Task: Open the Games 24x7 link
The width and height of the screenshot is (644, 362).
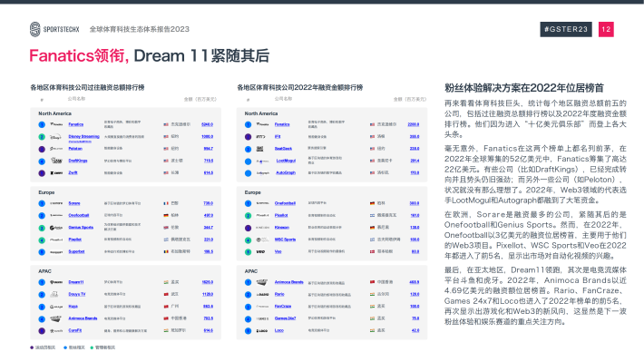Action: tap(285, 318)
